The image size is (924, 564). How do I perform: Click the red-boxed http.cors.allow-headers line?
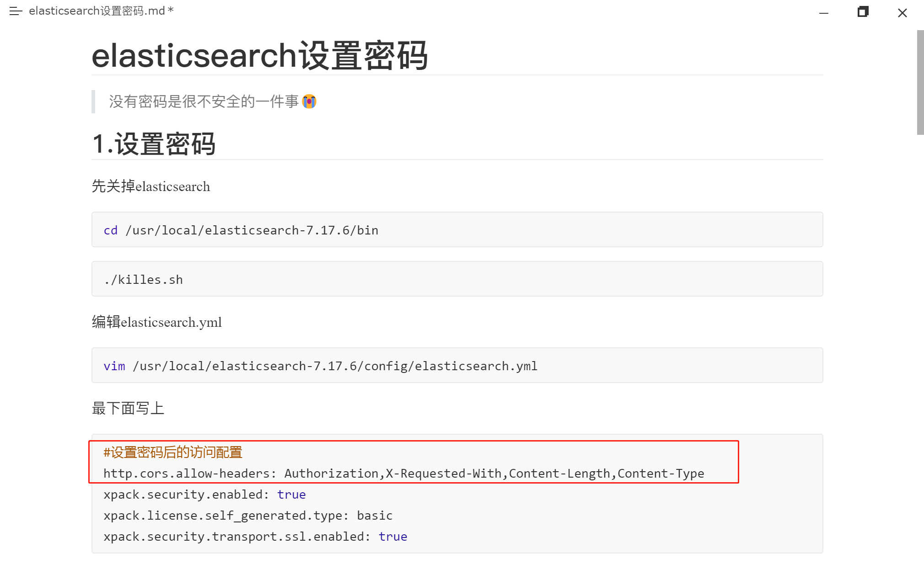[x=403, y=473]
